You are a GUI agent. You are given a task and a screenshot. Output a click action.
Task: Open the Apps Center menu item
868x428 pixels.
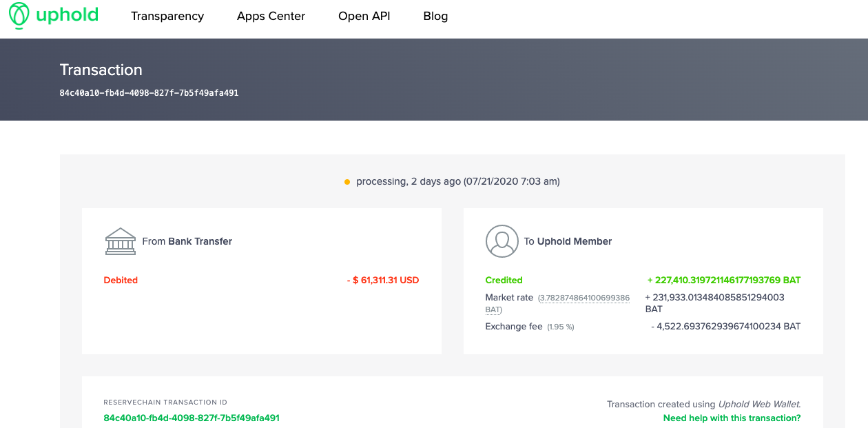click(271, 16)
